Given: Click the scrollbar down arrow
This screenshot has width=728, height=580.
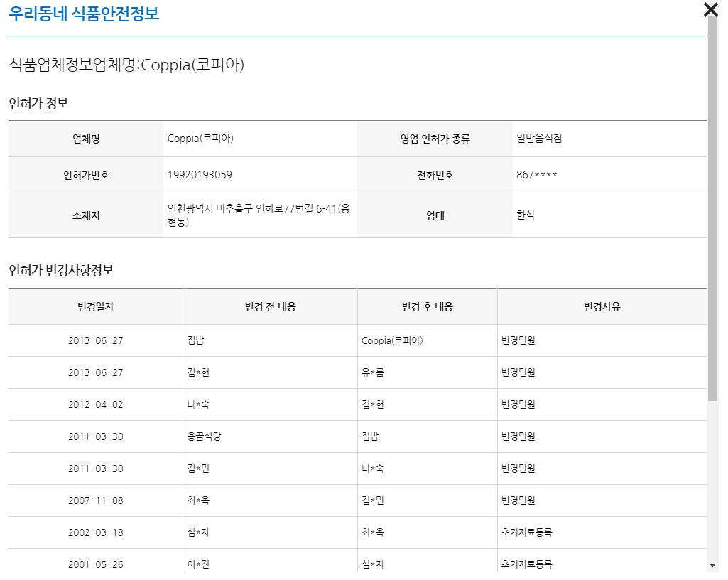Looking at the screenshot, I should click(712, 566).
